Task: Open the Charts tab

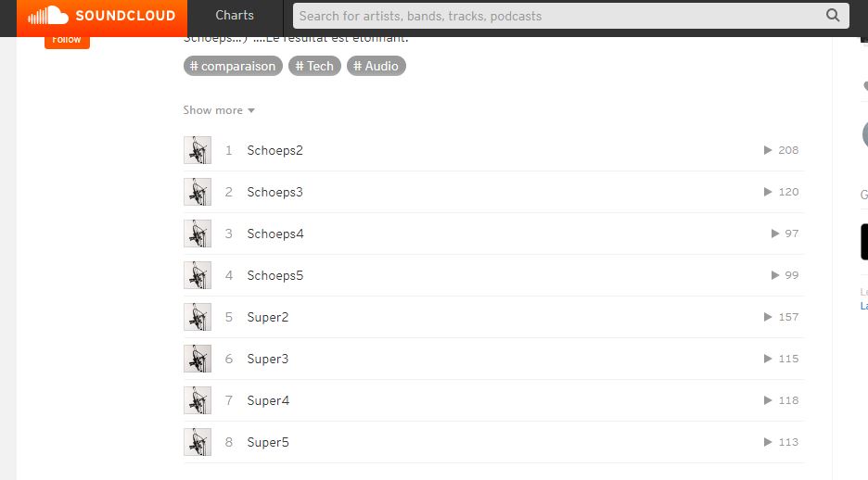Action: coord(235,16)
